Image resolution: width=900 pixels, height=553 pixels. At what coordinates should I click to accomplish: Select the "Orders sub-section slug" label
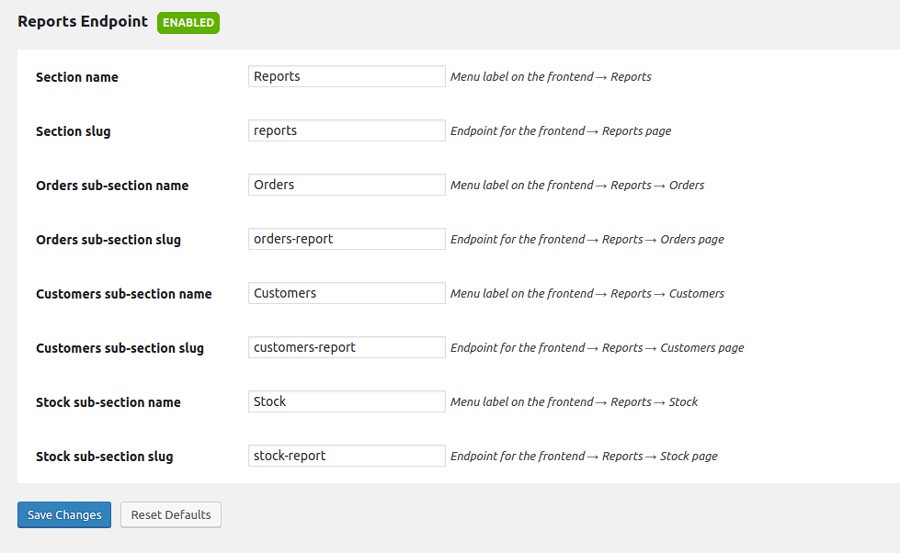click(x=108, y=240)
